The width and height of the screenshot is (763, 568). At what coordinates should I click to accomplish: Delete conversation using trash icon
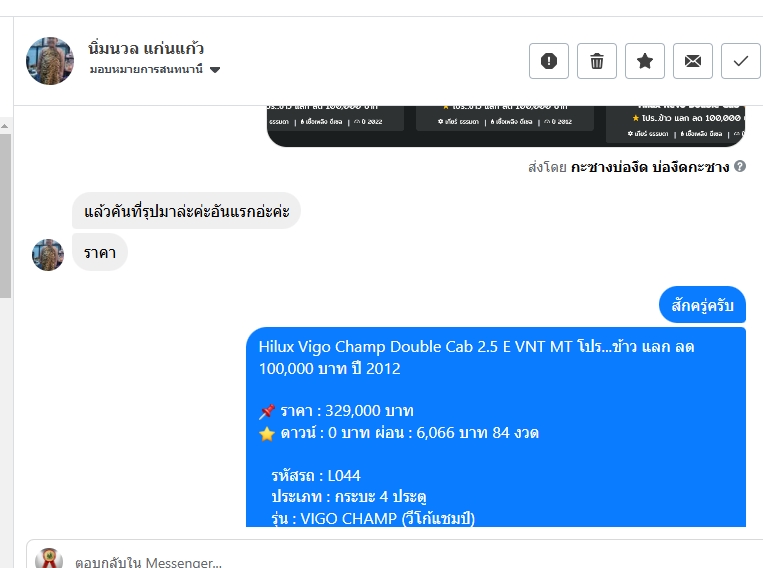[597, 61]
